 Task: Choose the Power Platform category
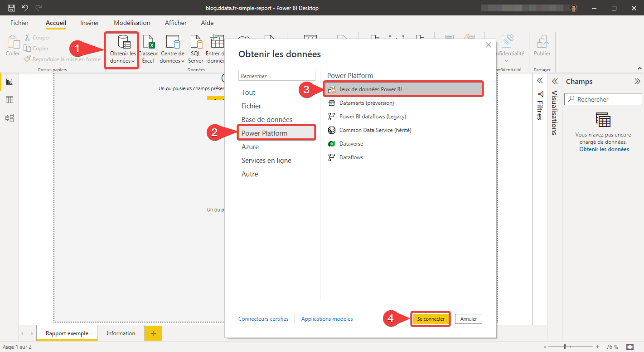pyautogui.click(x=277, y=133)
